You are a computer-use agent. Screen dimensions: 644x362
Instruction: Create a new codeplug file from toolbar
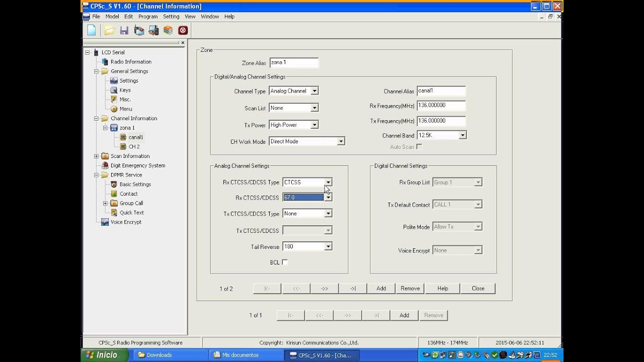click(x=92, y=30)
